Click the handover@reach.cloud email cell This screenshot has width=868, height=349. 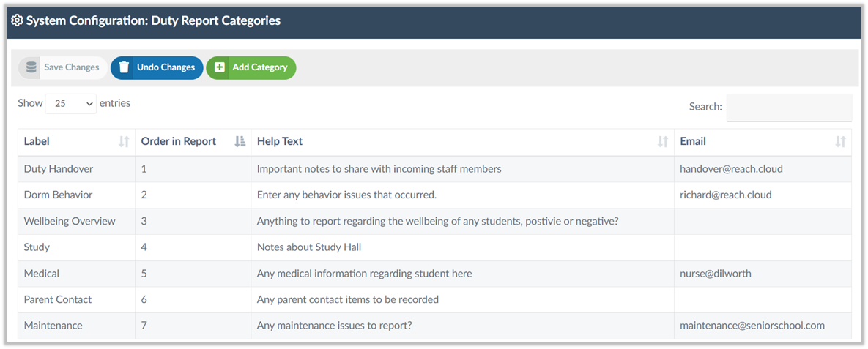coord(731,169)
